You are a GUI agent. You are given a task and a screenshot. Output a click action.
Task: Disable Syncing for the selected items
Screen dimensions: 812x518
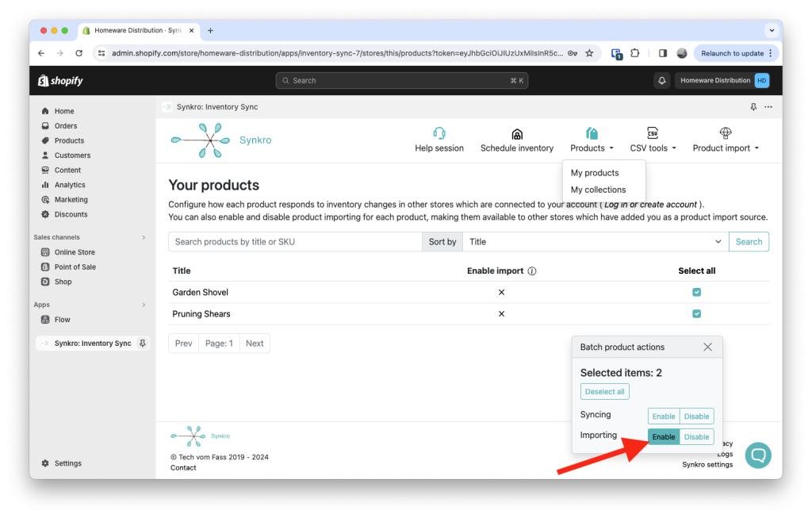click(696, 416)
